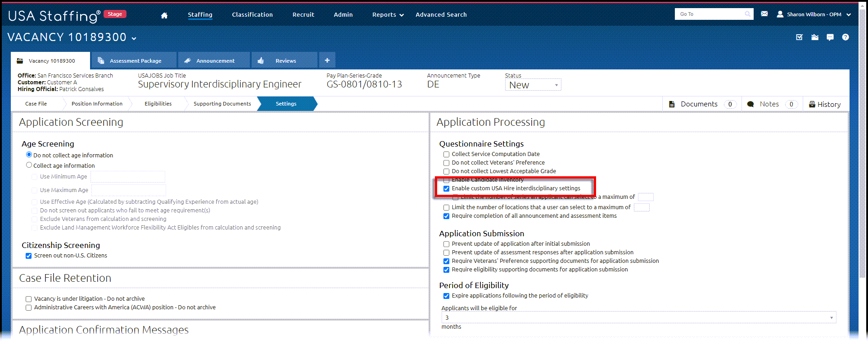Open the chat bubble icon
The image size is (868, 344).
[830, 37]
